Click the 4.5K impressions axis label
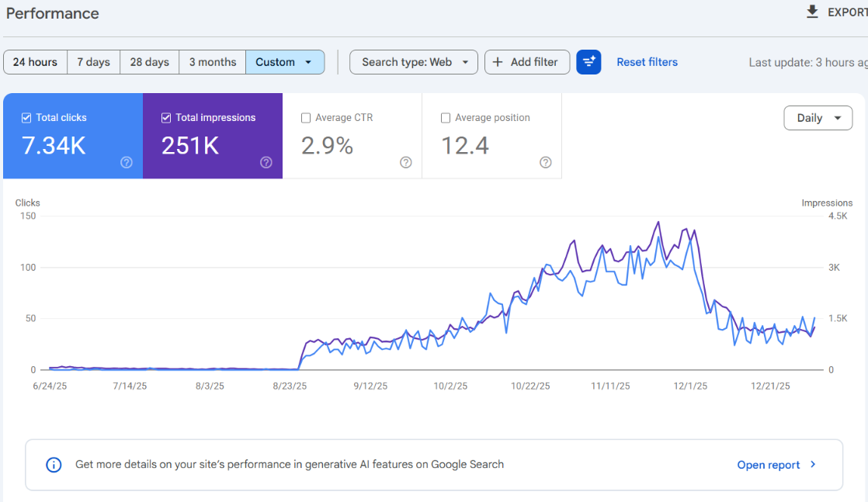The image size is (868, 502). [838, 216]
